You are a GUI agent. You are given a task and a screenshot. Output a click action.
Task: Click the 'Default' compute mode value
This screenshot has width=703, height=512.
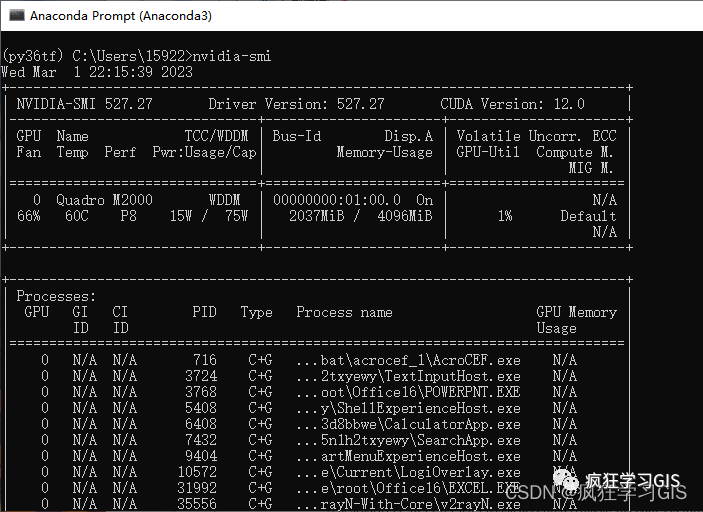[x=588, y=216]
